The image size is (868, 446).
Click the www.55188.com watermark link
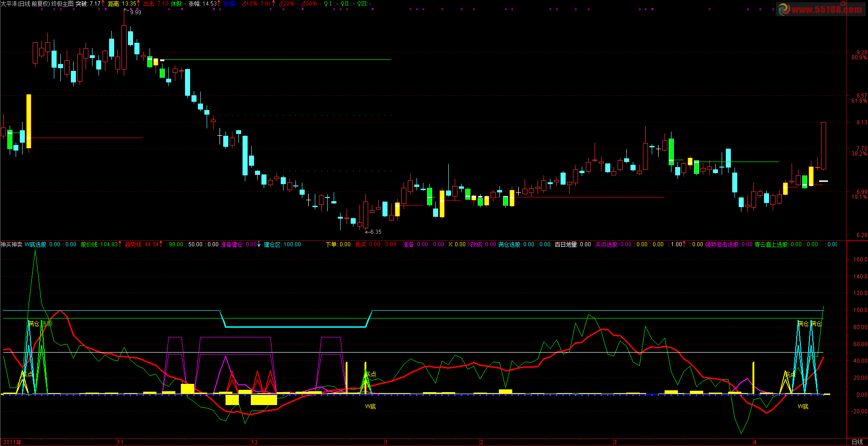coord(826,9)
